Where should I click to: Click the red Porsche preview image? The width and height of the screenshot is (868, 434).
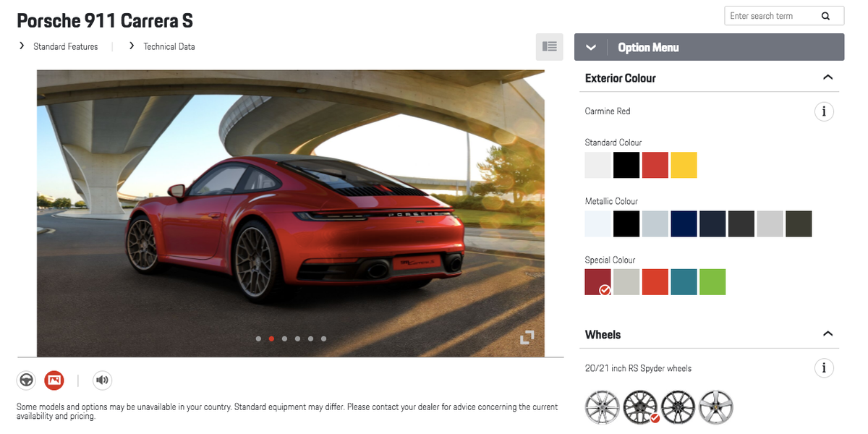(291, 213)
